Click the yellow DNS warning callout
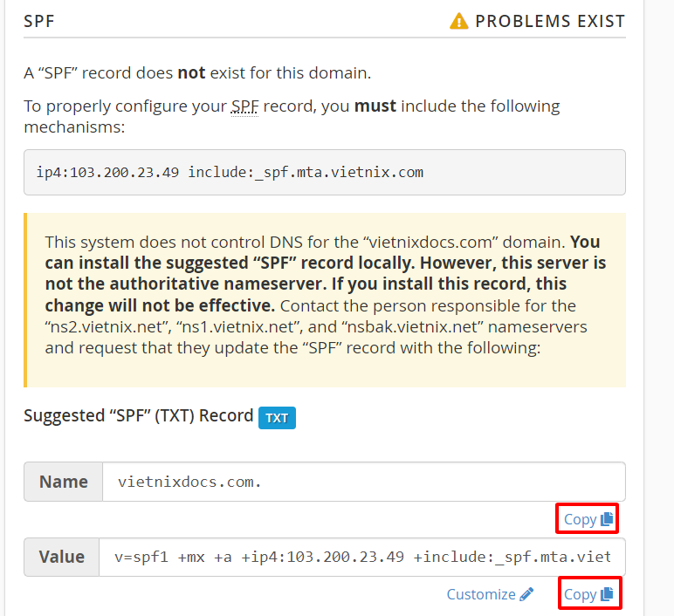 click(325, 300)
